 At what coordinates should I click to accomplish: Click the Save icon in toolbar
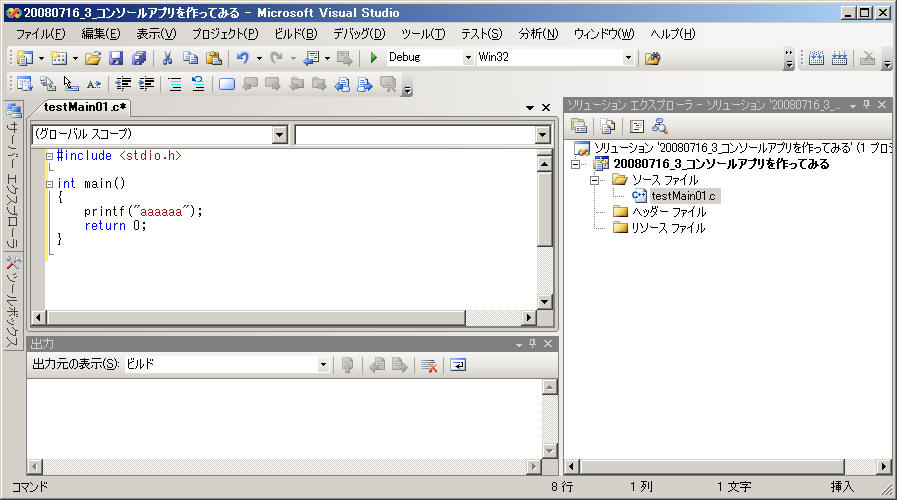(x=116, y=58)
